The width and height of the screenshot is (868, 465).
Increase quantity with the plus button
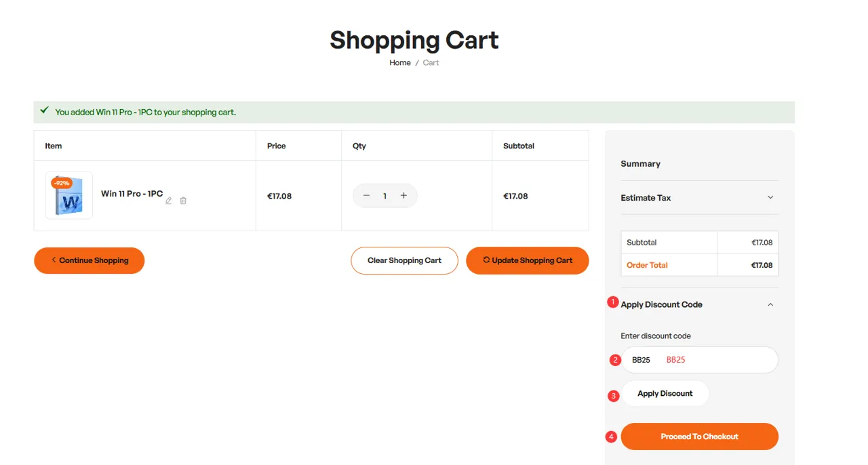pyautogui.click(x=403, y=196)
